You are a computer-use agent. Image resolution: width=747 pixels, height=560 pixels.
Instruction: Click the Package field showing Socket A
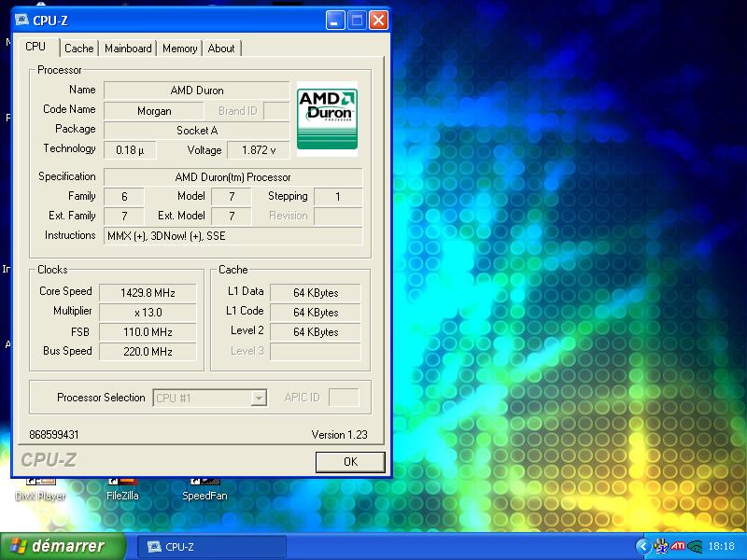coord(197,131)
